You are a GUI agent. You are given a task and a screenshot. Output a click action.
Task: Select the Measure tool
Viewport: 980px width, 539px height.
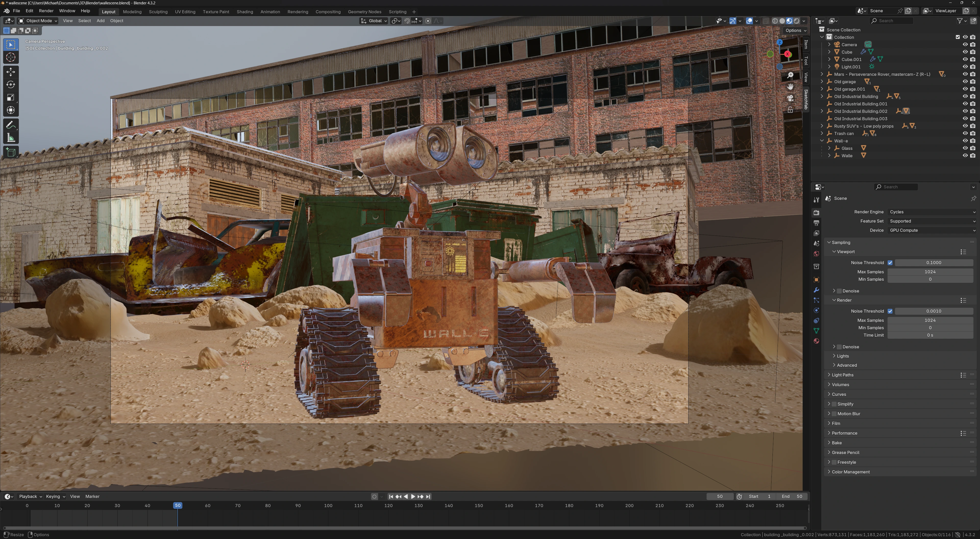(x=11, y=138)
